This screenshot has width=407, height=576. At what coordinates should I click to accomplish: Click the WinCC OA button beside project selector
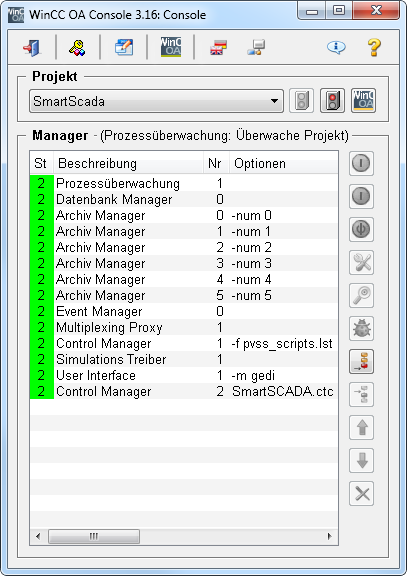(x=363, y=100)
